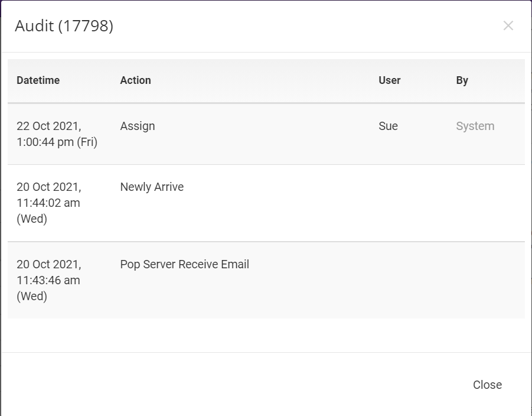Viewport: 532px width, 416px height.
Task: Click the By column header
Action: pos(462,80)
